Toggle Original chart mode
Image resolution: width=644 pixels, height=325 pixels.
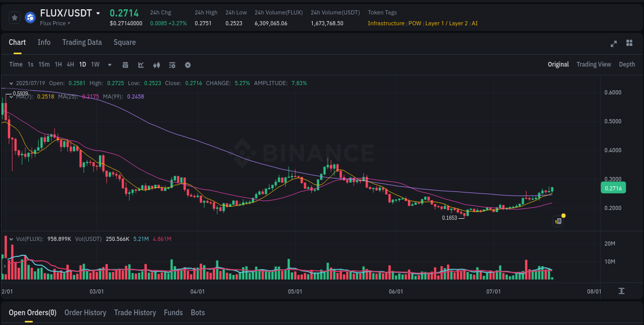pos(558,64)
